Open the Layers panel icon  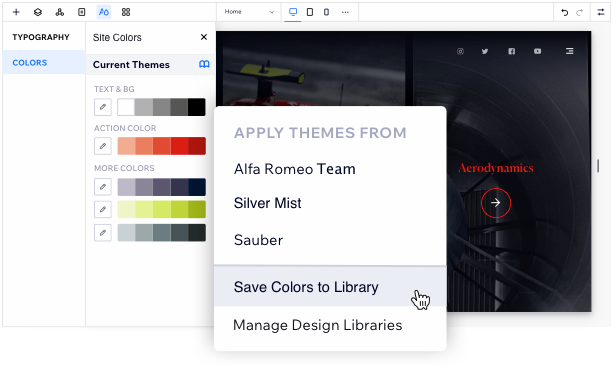[x=38, y=12]
